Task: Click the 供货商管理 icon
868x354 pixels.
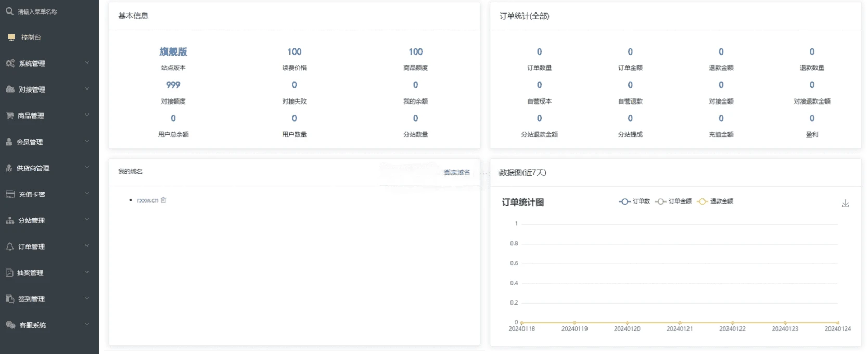Action: (9, 168)
